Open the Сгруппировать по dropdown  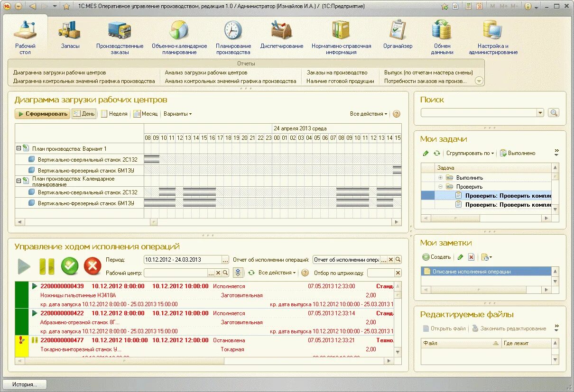pyautogui.click(x=470, y=153)
